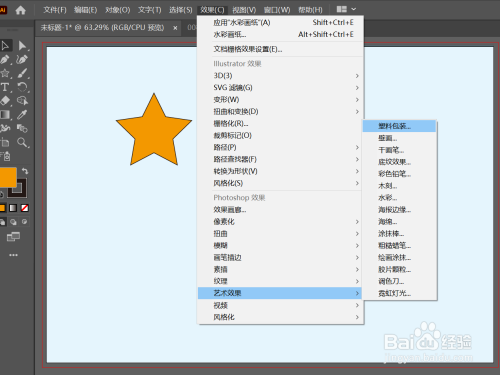
Task: Expand the 画笔描边 submenu
Action: tap(280, 257)
